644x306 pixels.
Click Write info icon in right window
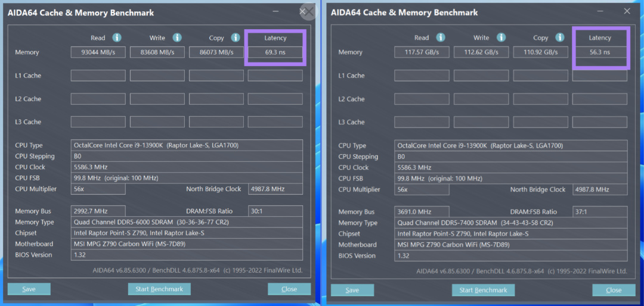(x=501, y=38)
